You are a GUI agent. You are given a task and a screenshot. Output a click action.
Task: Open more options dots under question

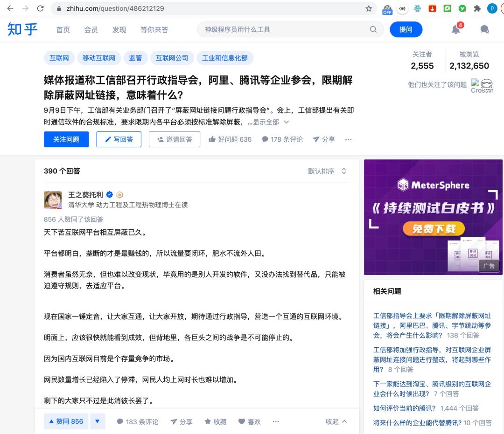348,139
